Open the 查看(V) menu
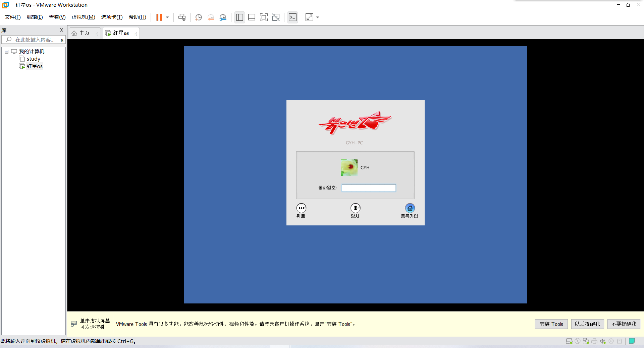644x348 pixels. tap(57, 17)
